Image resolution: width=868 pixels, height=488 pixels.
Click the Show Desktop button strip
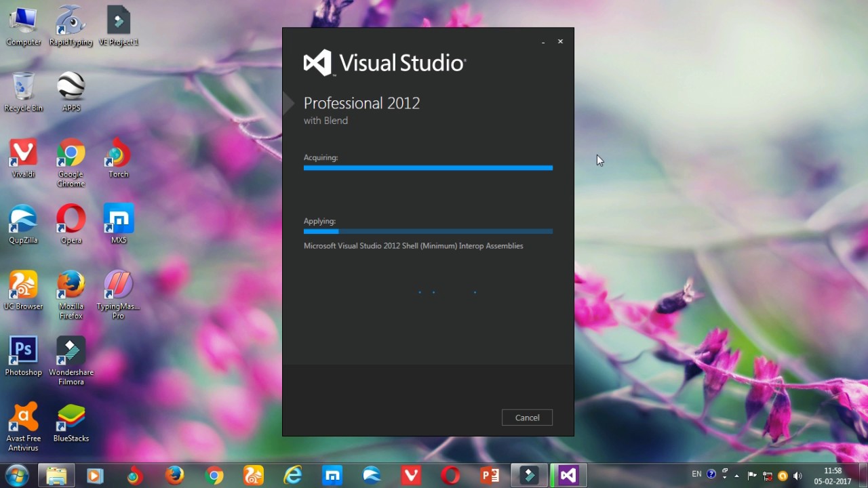click(863, 476)
